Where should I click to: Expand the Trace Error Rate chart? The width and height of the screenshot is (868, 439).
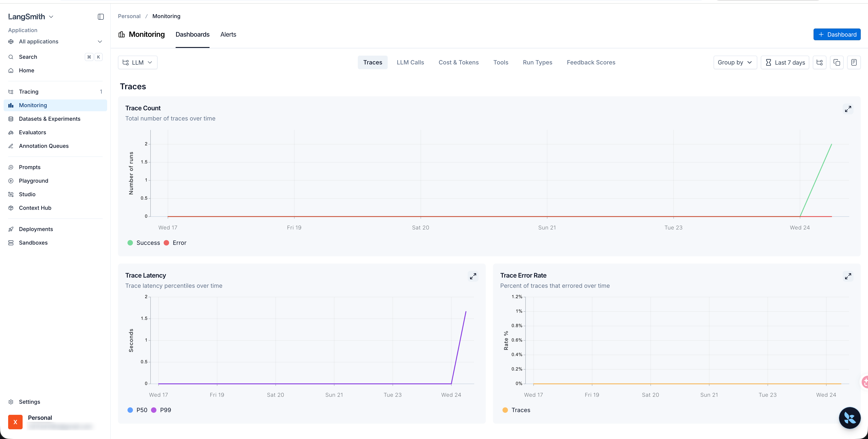tap(848, 276)
